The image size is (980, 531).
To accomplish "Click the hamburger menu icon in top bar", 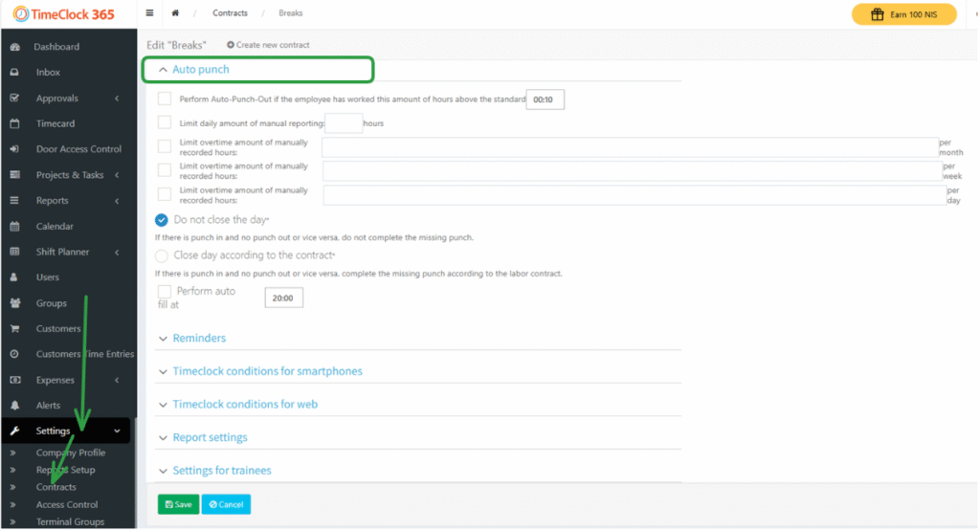I will [149, 13].
